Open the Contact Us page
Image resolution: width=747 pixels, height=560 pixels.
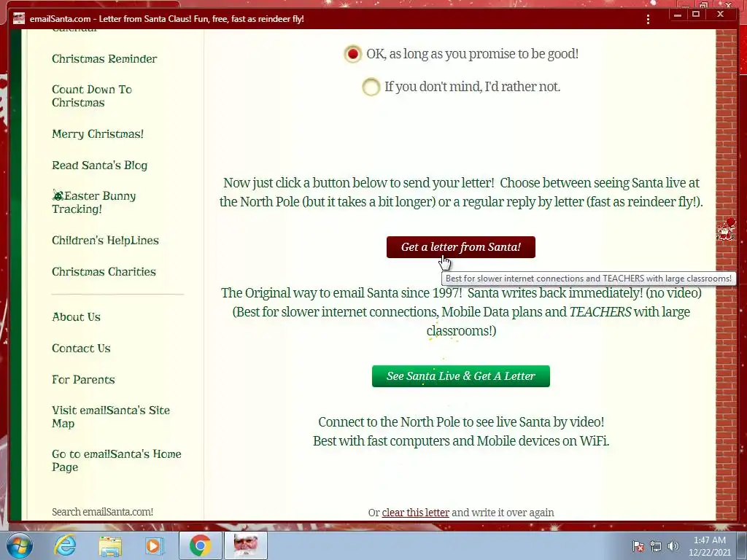tap(81, 349)
